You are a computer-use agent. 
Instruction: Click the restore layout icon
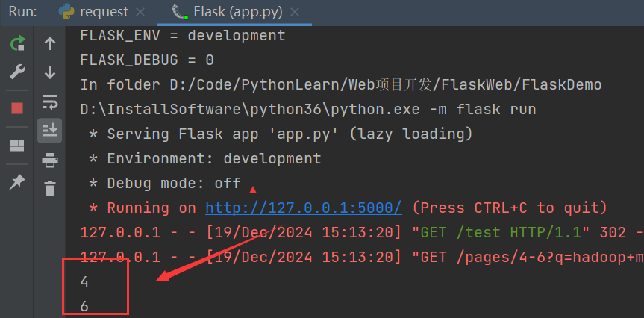click(16, 146)
